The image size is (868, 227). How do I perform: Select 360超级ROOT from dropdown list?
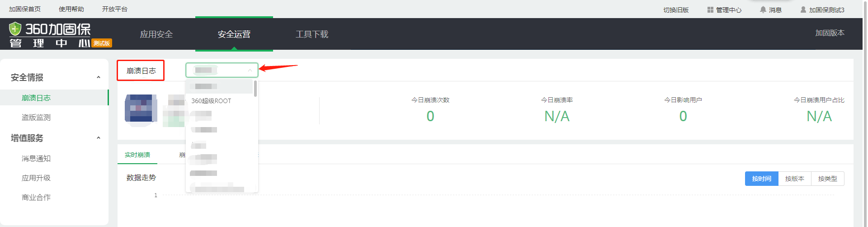point(211,101)
